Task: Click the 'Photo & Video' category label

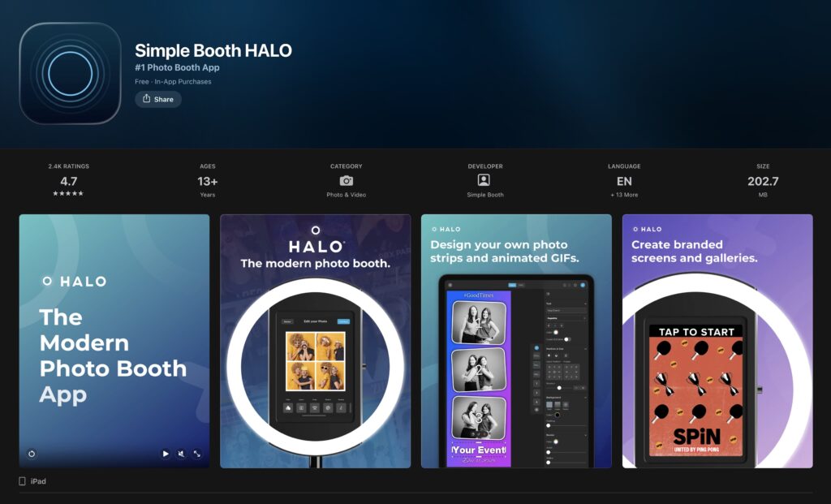Action: (x=347, y=195)
